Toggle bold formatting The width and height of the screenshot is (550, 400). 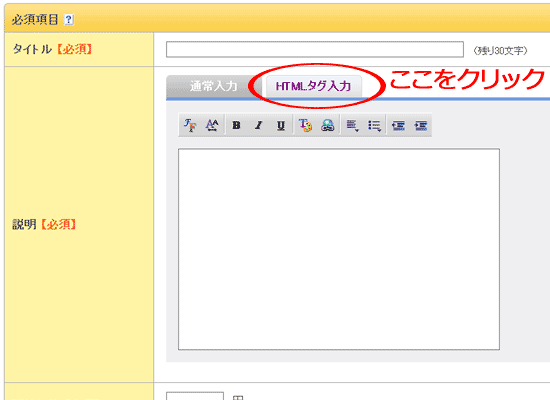(x=236, y=125)
